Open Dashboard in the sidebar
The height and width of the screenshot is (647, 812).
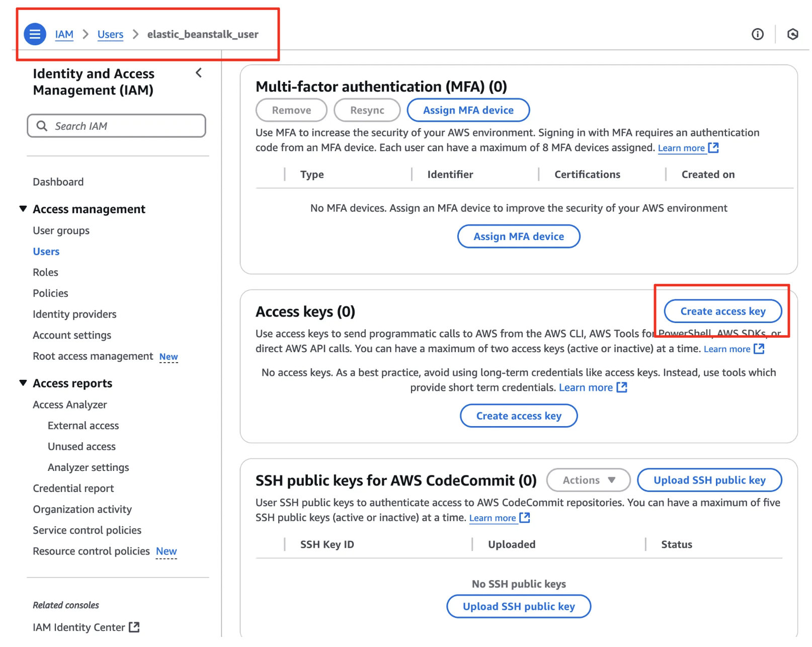click(x=58, y=182)
